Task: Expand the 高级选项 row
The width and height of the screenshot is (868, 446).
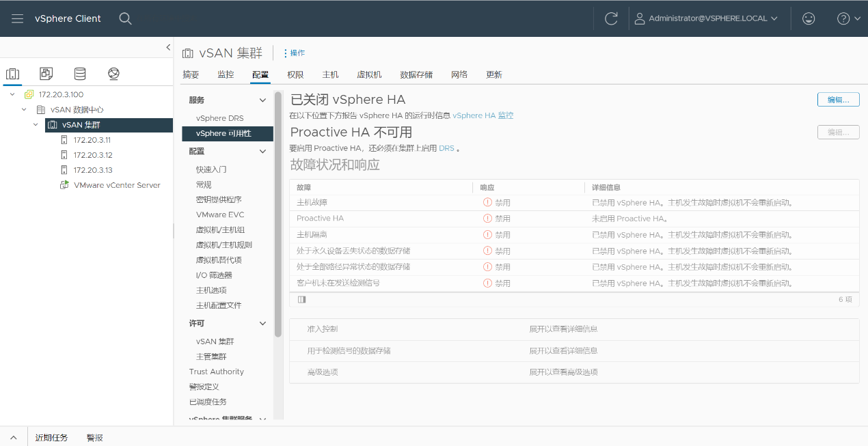Action: click(x=574, y=372)
